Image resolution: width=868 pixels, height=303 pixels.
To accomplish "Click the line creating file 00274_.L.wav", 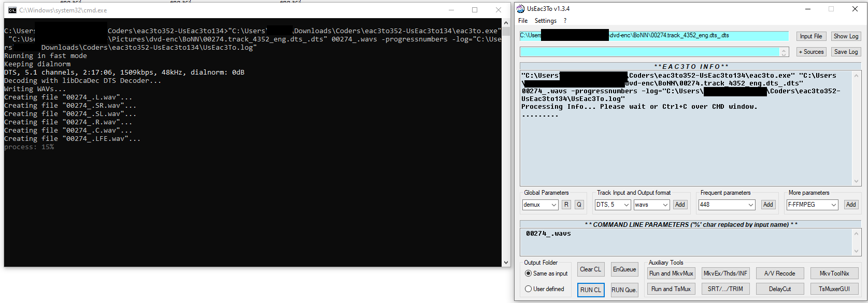I will [x=68, y=97].
